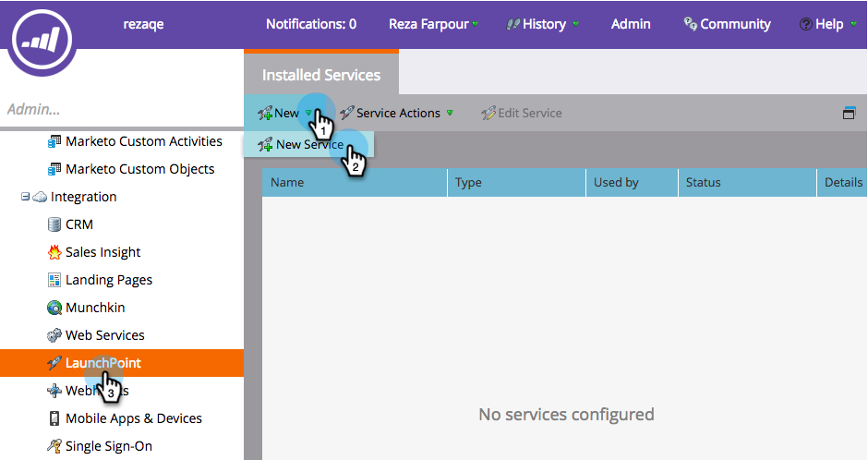
Task: Select the Sales Insight tree item
Action: tap(103, 252)
